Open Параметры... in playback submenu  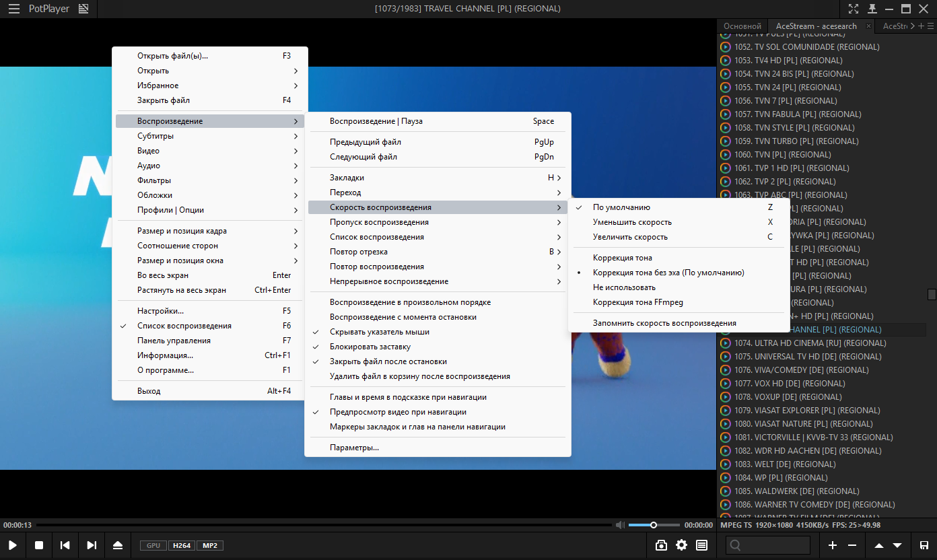(438, 448)
